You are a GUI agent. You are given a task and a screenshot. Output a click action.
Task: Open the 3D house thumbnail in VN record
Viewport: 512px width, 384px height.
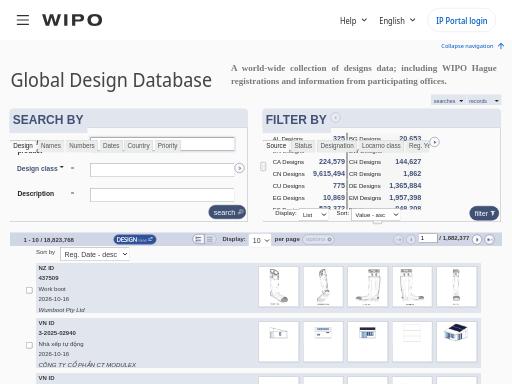tap(456, 341)
